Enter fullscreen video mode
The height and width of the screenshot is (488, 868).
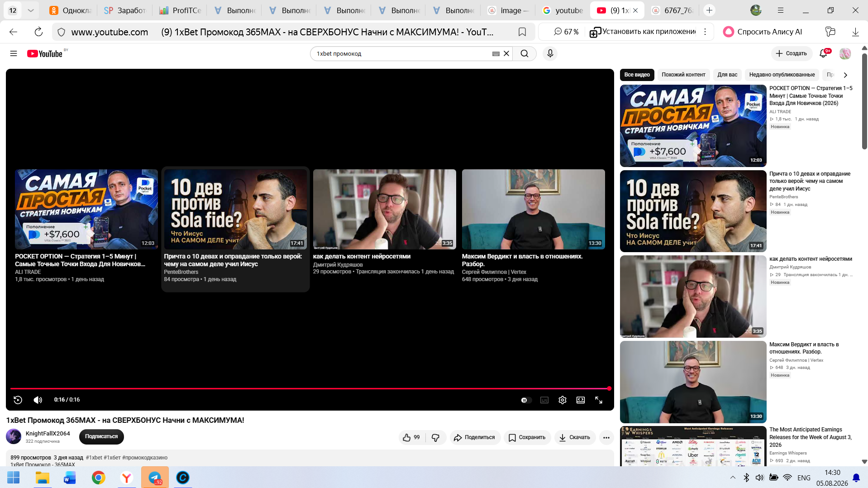599,400
